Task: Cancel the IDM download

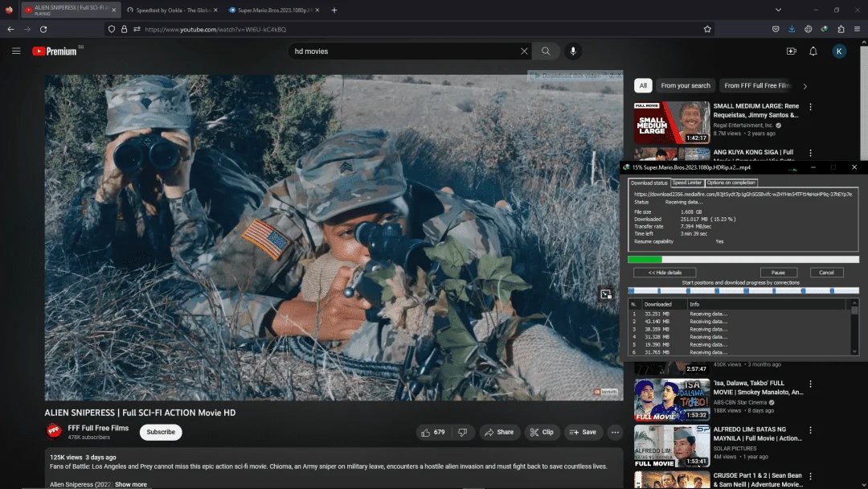Action: (826, 273)
